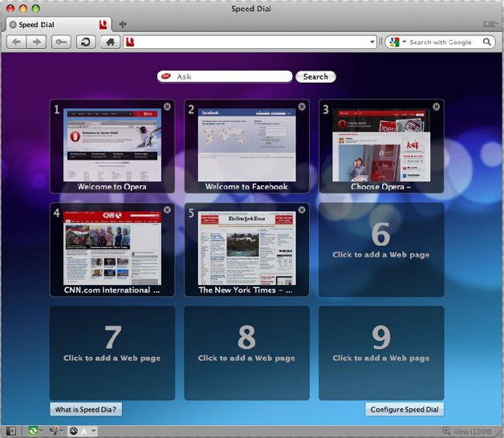Open the Google search engine selector dropdown
504x438 pixels.
coord(404,42)
